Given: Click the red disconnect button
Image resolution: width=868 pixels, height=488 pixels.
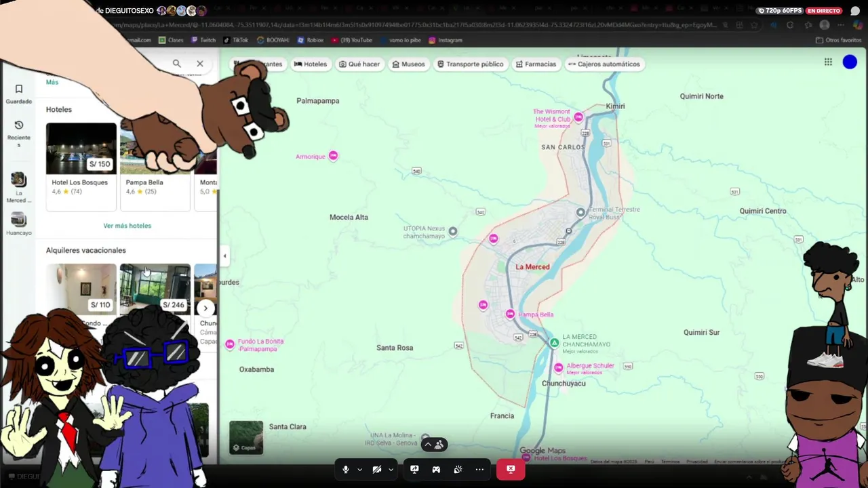Looking at the screenshot, I should click(511, 469).
